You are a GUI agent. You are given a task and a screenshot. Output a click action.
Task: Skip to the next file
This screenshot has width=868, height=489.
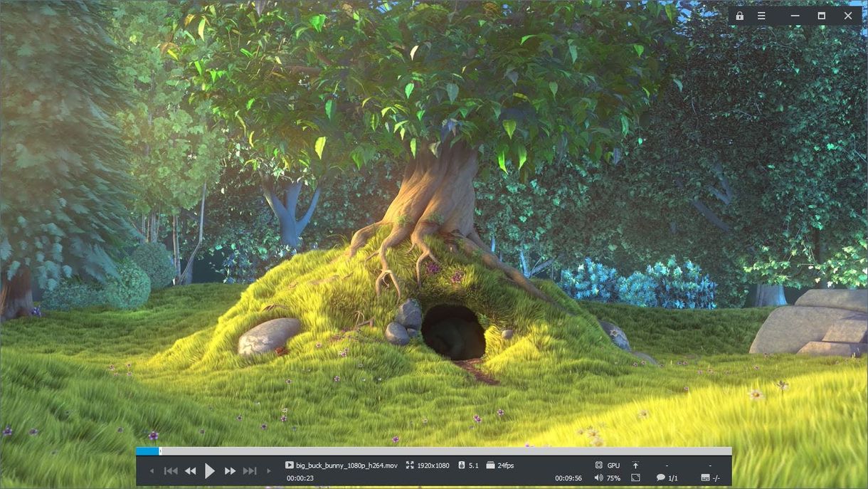250,470
